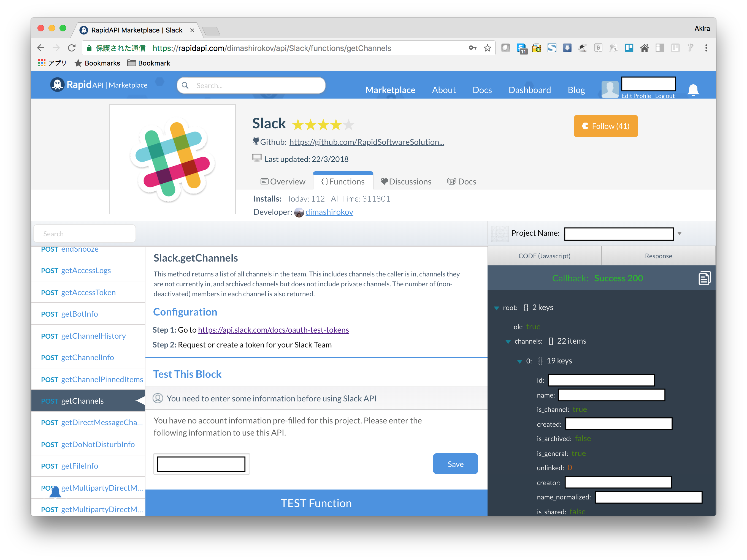747x560 pixels.
Task: Click the Skitch extension icon with S
Action: tap(552, 48)
